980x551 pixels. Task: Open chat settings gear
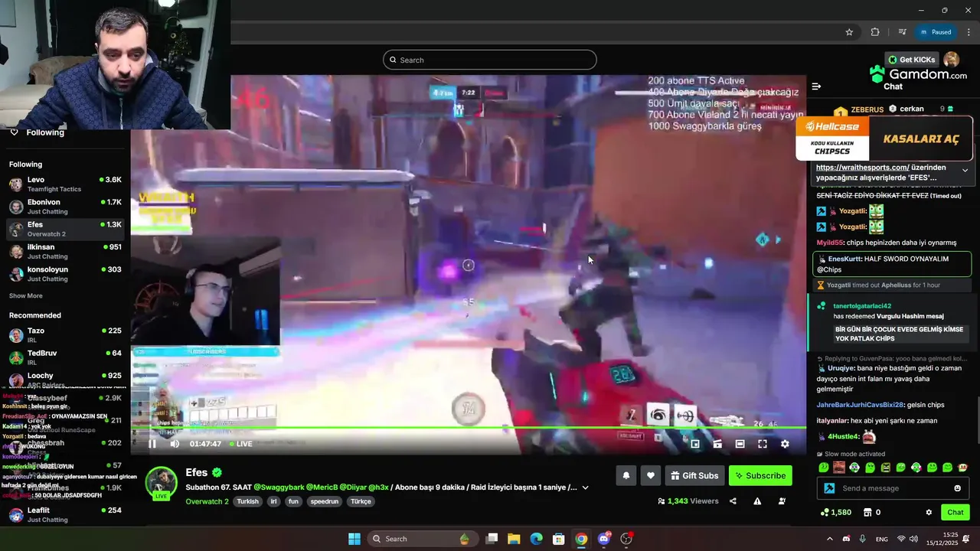click(x=929, y=513)
